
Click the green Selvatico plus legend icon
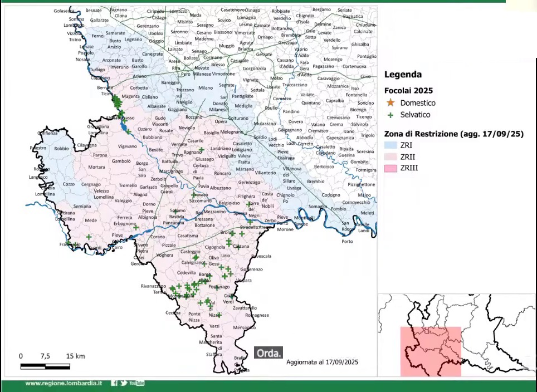(390, 115)
